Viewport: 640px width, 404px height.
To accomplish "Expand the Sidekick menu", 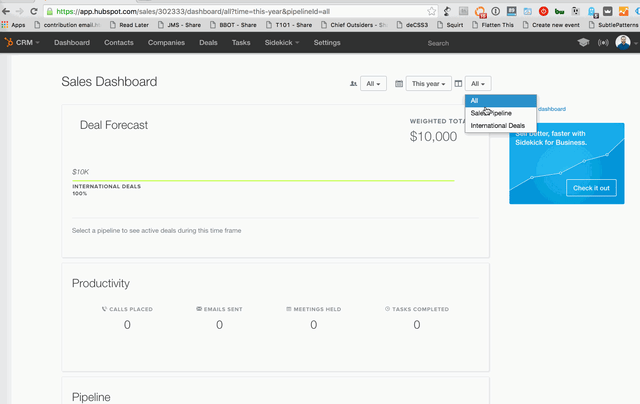I will pyautogui.click(x=282, y=42).
